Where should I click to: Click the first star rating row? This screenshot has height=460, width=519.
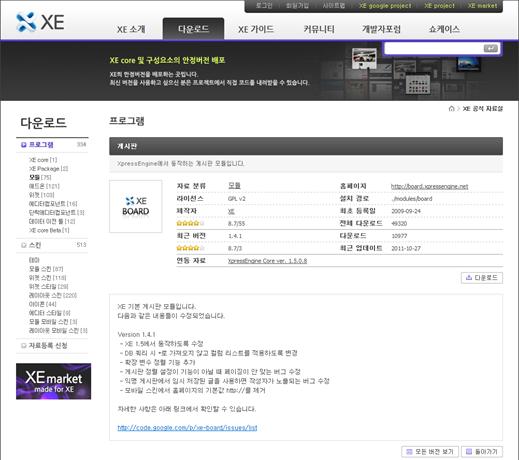tap(339, 223)
